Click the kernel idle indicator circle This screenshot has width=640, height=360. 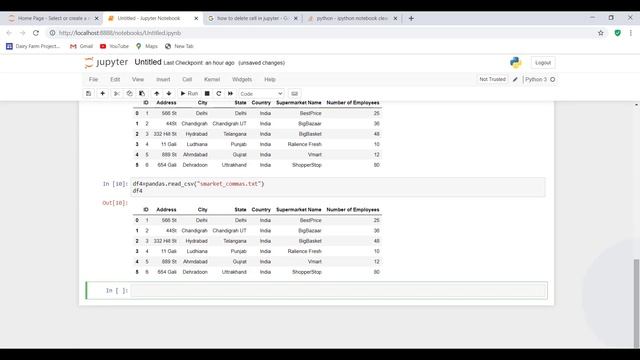click(553, 80)
